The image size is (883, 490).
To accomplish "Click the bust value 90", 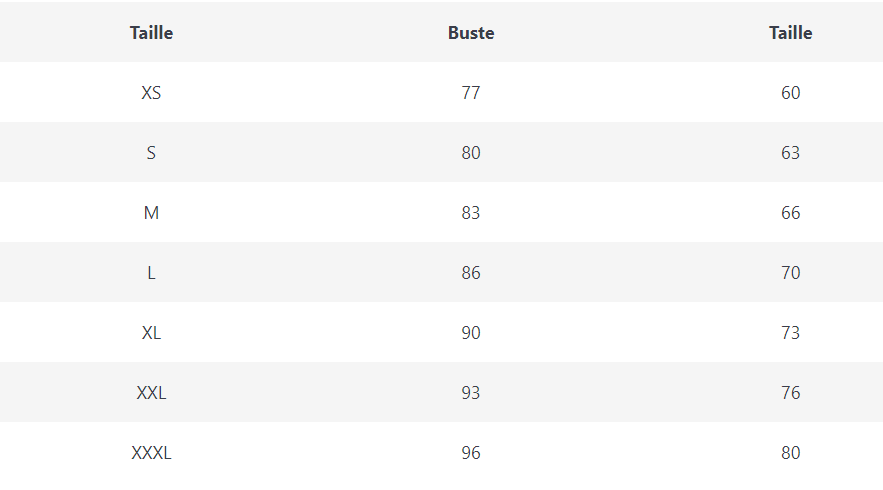I will 471,333.
